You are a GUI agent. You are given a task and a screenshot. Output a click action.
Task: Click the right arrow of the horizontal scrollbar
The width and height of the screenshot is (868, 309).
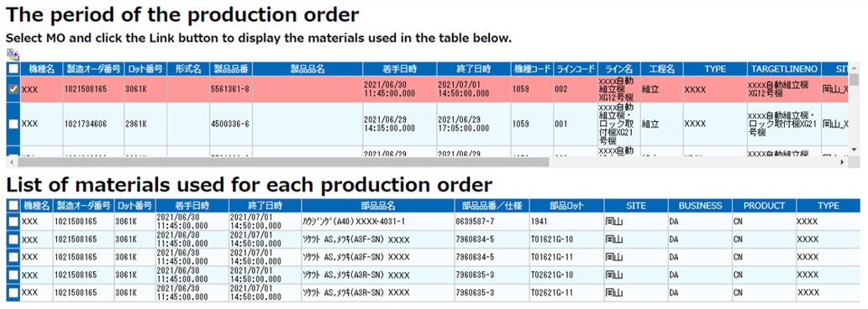pyautogui.click(x=842, y=163)
